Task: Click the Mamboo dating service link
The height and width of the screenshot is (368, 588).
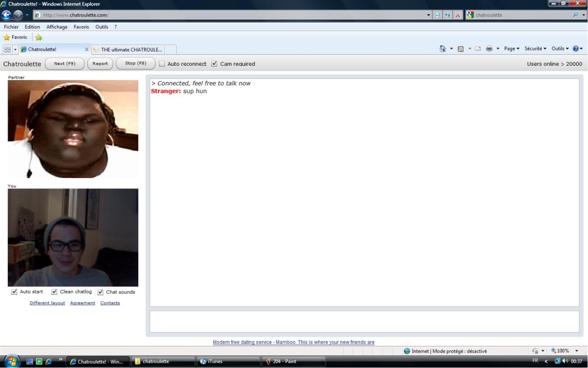Action: pyautogui.click(x=294, y=342)
